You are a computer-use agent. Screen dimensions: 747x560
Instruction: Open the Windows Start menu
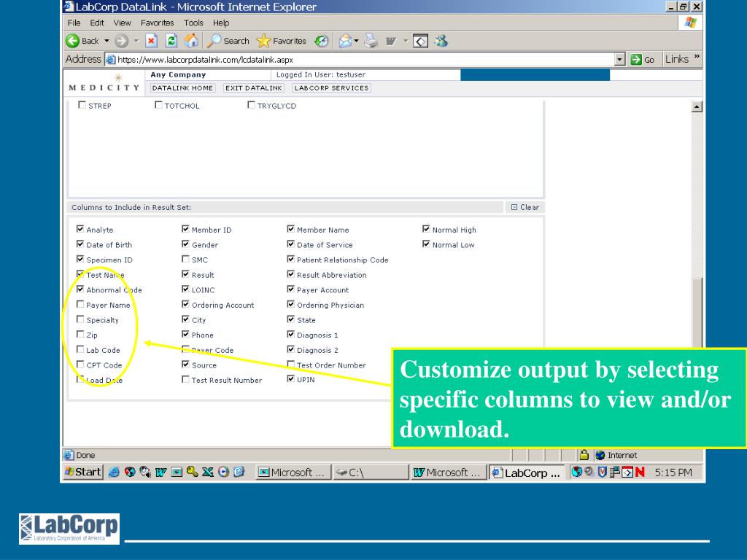tap(83, 472)
